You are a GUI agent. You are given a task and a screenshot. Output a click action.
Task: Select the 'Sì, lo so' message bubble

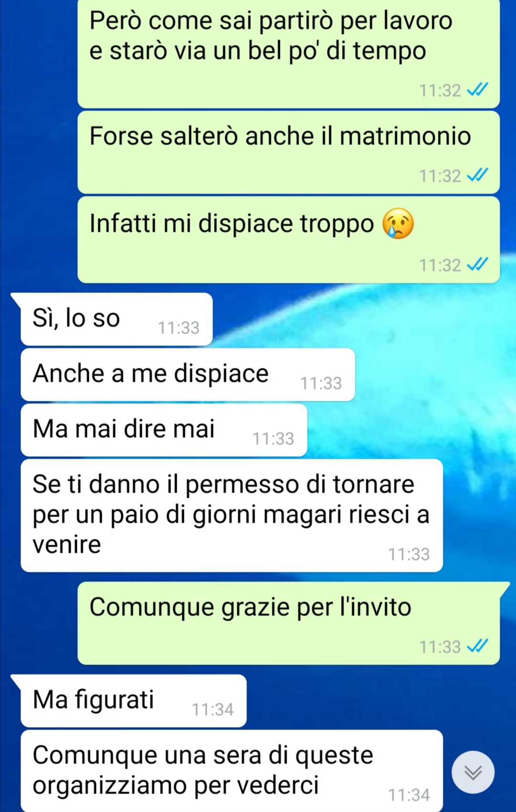(116, 319)
